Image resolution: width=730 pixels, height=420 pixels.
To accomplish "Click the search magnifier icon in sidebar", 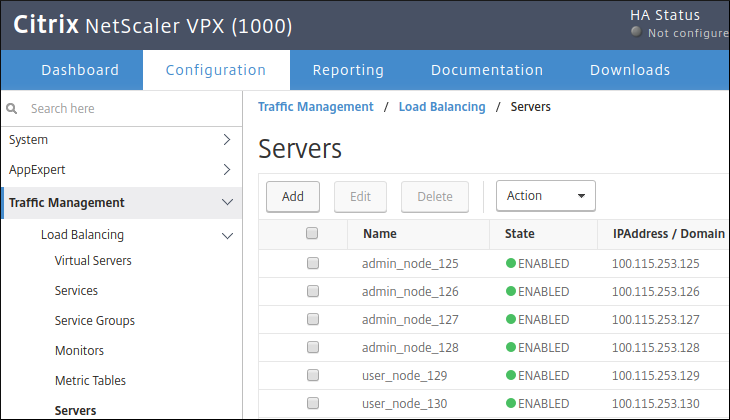I will coord(12,108).
